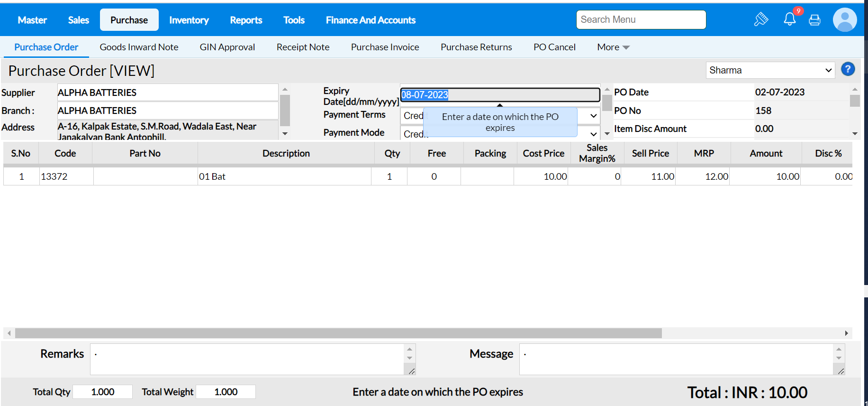This screenshot has width=868, height=406.
Task: Open the Purchase Invoice tab
Action: tap(385, 47)
